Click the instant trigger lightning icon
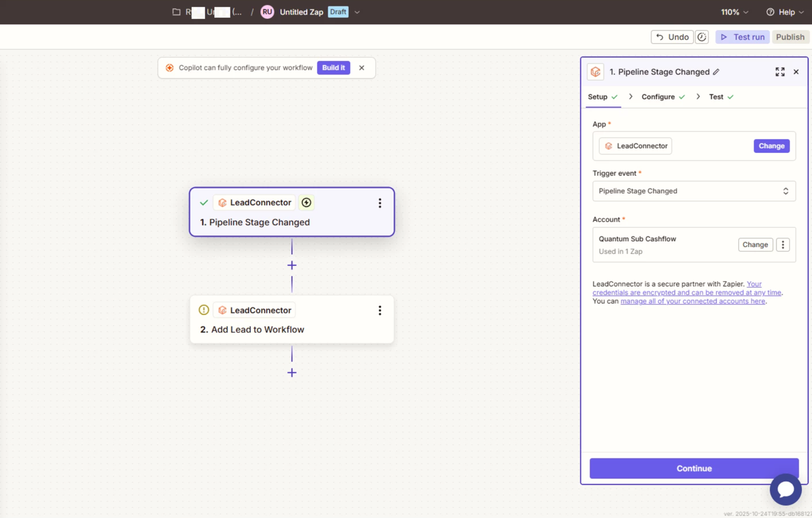 [306, 203]
